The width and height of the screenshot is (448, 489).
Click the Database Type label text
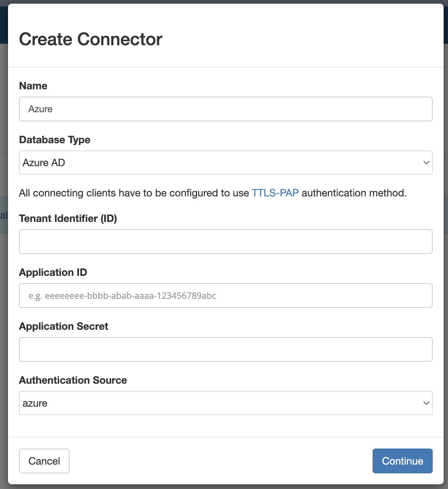pyautogui.click(x=55, y=140)
